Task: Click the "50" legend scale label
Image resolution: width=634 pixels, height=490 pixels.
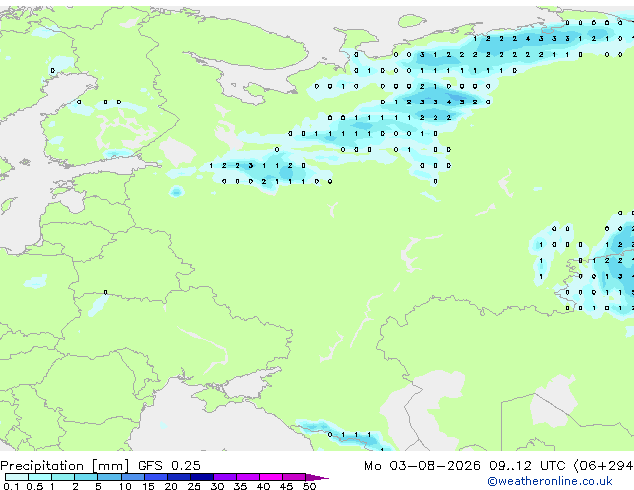Action: pos(309,486)
